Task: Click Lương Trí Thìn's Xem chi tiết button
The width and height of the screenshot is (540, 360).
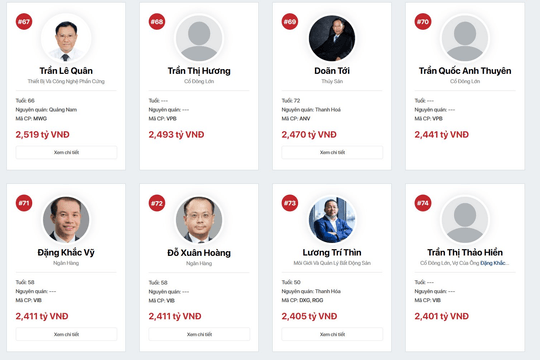Action: coord(332,334)
